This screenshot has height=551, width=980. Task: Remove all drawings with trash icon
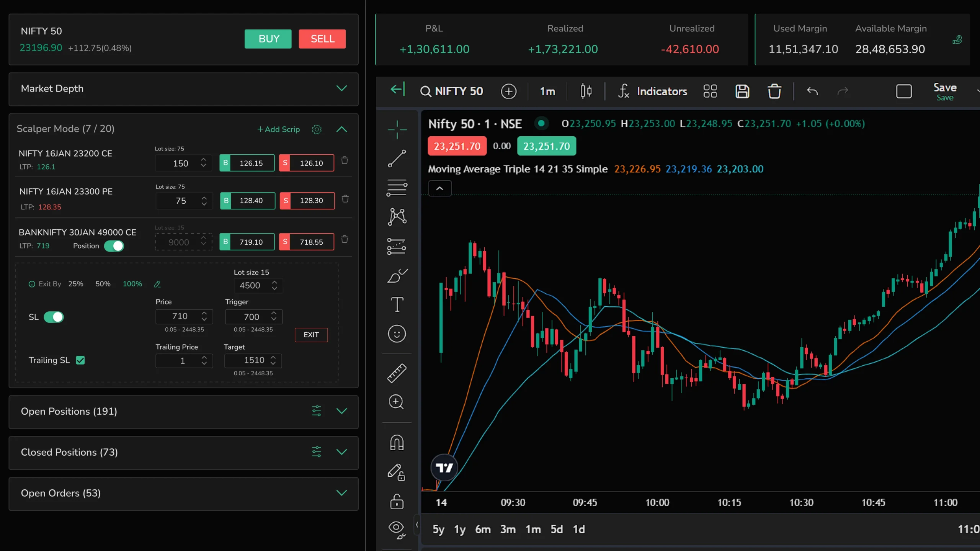pos(774,91)
